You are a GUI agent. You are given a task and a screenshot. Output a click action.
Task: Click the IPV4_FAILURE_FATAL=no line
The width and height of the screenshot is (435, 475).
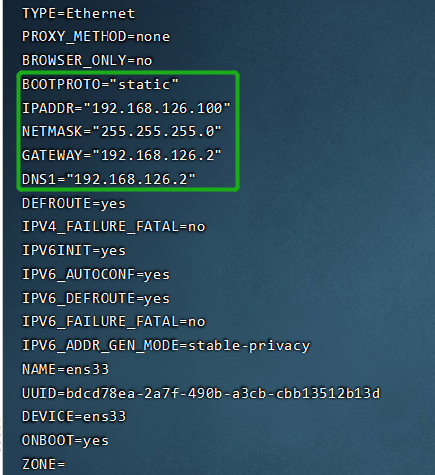coord(113,227)
